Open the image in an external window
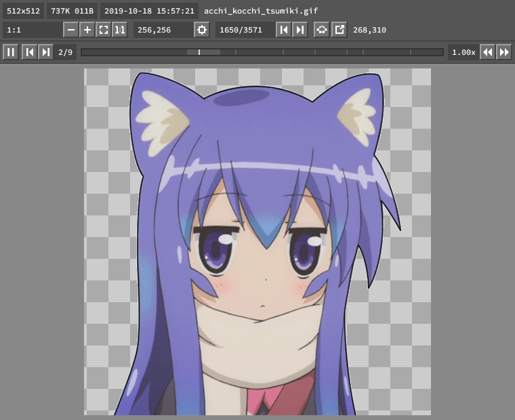Image resolution: width=515 pixels, height=420 pixels. 339,30
